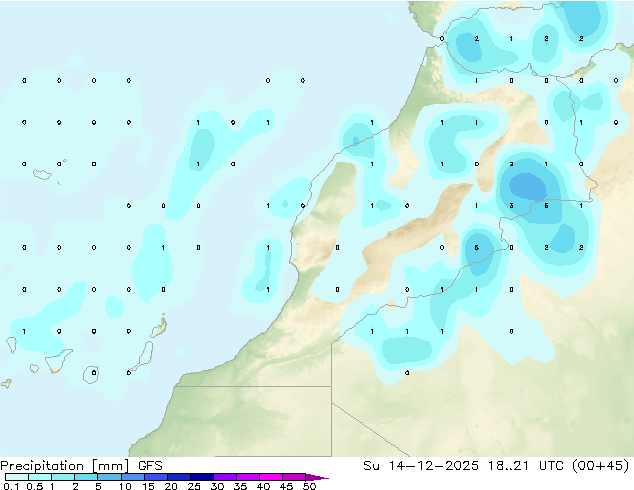Click the '(00+45)' forecast offset text
634x490 pixels.
(x=601, y=466)
